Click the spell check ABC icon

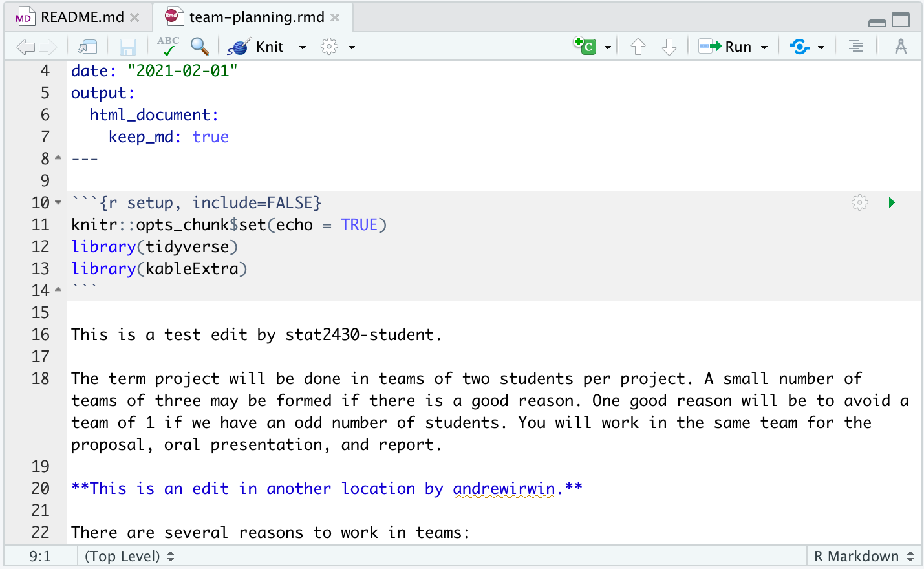tap(168, 46)
